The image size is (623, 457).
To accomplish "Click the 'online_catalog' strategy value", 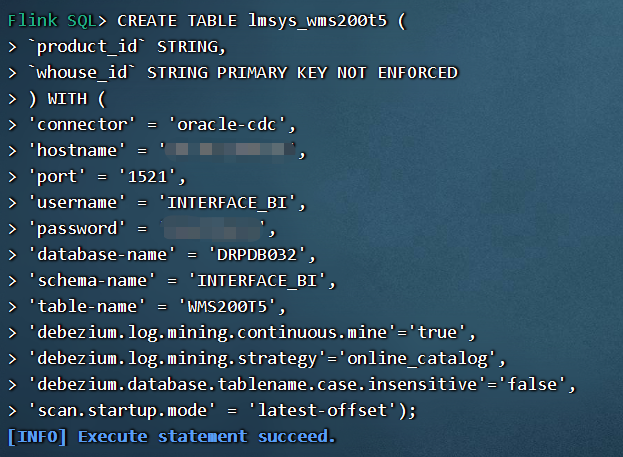I will click(x=417, y=359).
